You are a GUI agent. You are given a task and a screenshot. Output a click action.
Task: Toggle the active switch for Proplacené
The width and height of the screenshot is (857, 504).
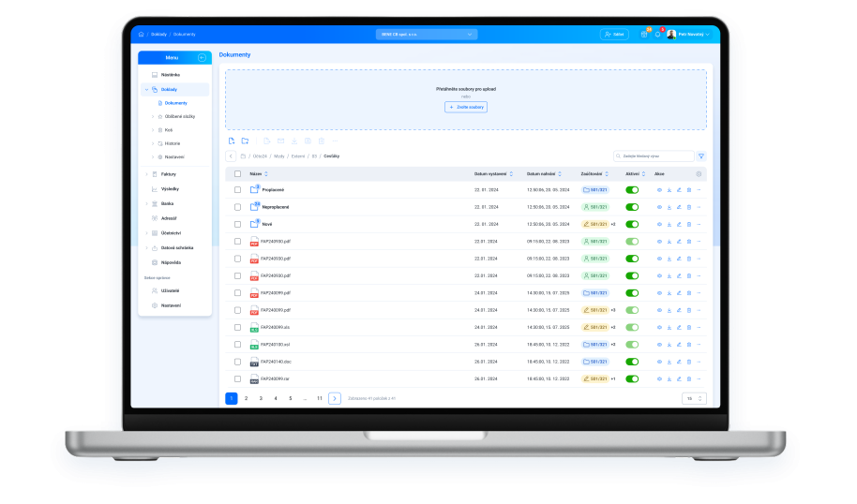coord(632,190)
